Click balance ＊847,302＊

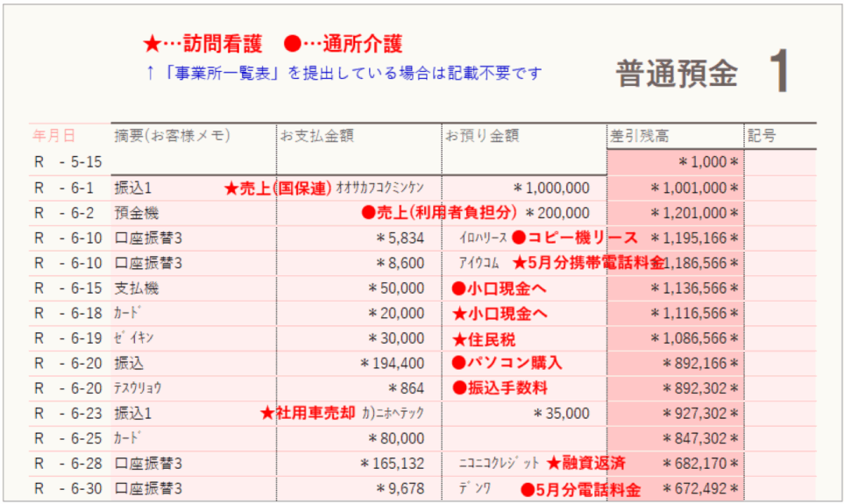coord(700,438)
